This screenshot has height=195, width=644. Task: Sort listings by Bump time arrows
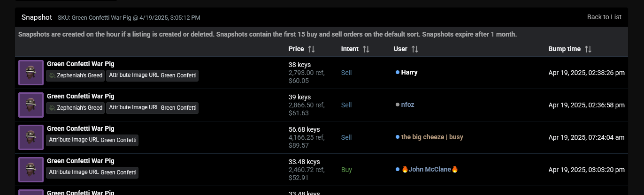[588, 49]
